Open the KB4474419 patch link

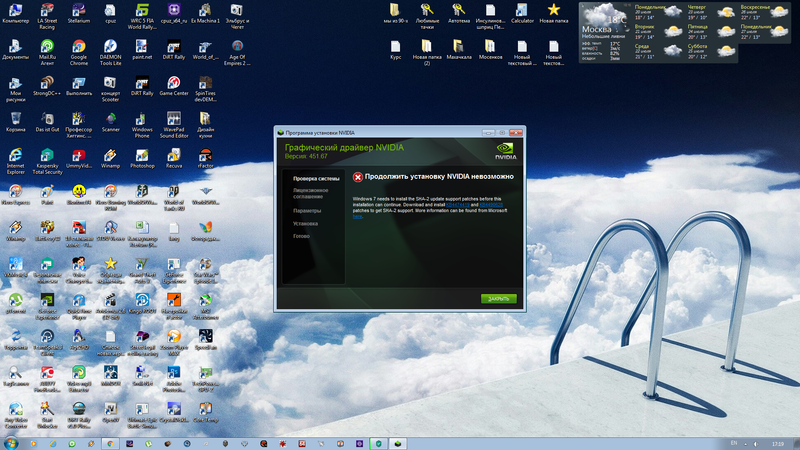(458, 205)
